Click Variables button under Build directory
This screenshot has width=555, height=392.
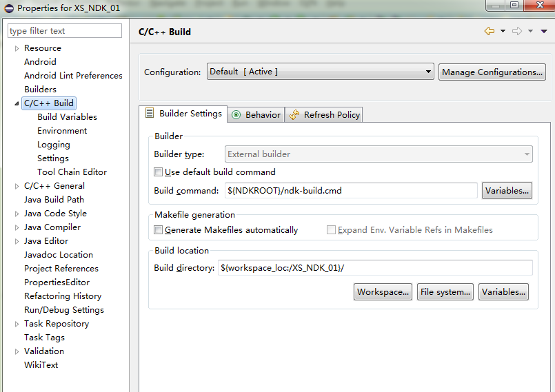pyautogui.click(x=503, y=292)
